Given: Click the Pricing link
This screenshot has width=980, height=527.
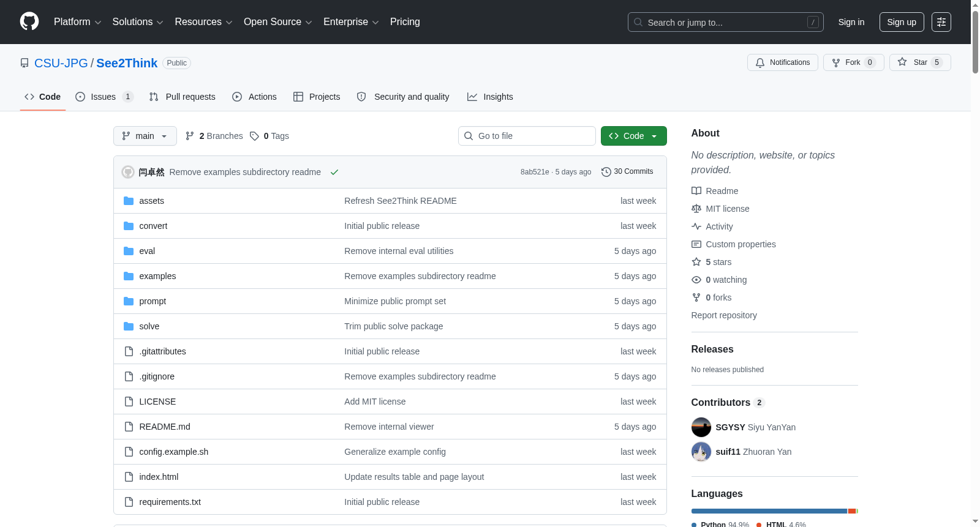Looking at the screenshot, I should pos(405,22).
